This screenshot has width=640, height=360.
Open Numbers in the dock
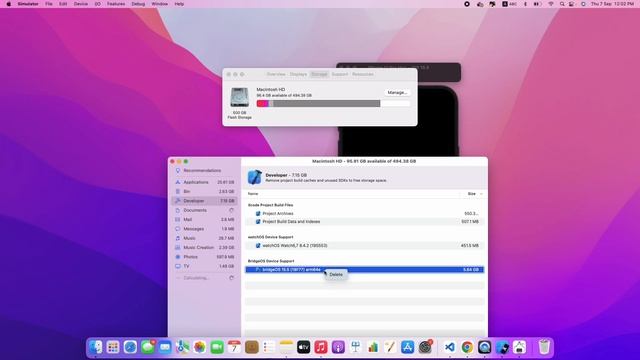(x=373, y=347)
